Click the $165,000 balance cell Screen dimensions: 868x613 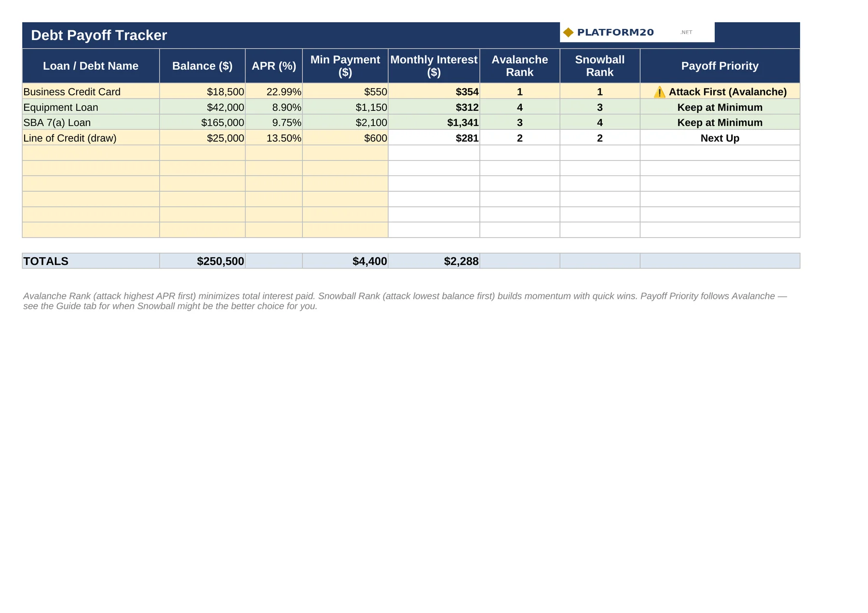click(x=203, y=122)
